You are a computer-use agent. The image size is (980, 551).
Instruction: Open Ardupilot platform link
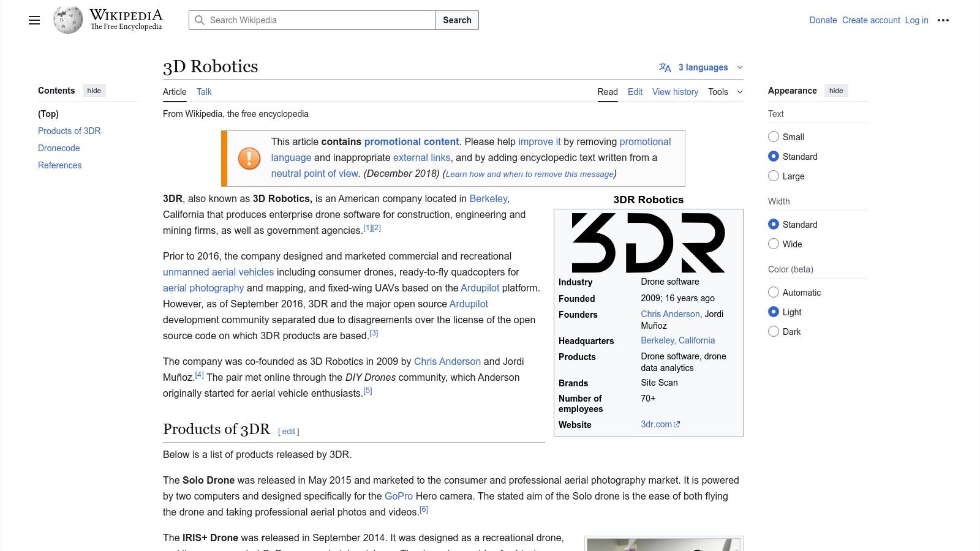(480, 288)
